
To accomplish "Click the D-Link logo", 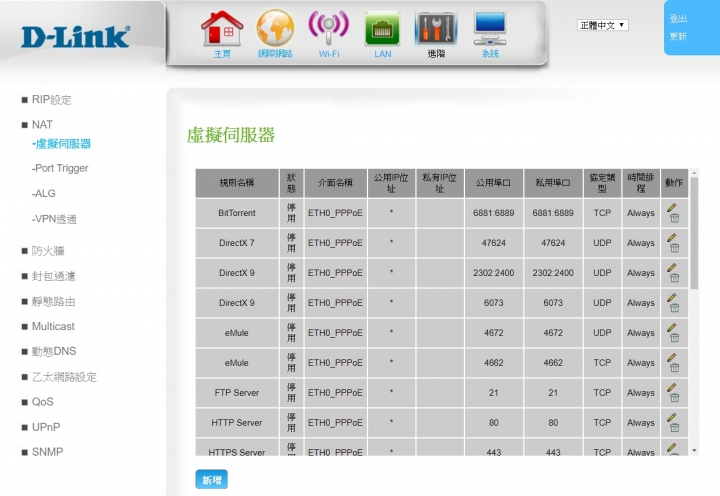I will click(x=75, y=37).
